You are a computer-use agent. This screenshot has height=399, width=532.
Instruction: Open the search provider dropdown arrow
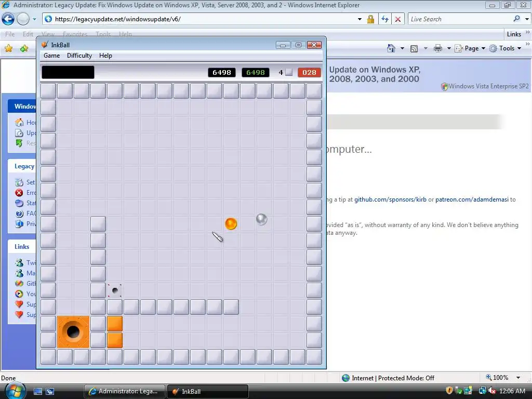527,19
